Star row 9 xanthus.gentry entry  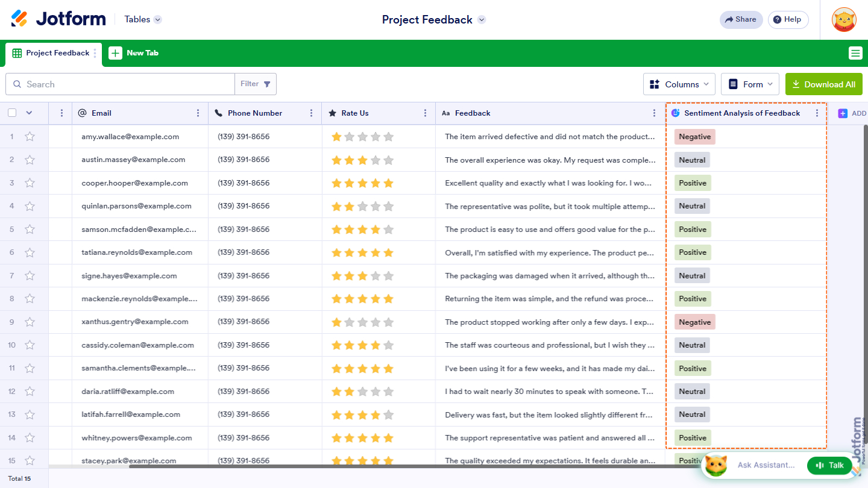click(x=30, y=322)
